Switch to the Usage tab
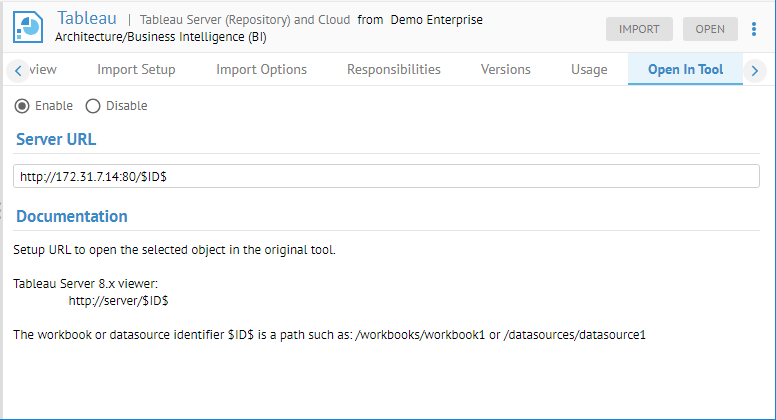 pyautogui.click(x=589, y=70)
